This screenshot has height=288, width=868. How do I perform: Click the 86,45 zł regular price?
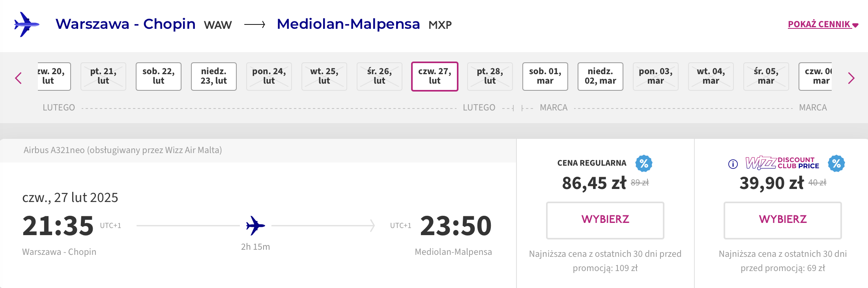[594, 183]
